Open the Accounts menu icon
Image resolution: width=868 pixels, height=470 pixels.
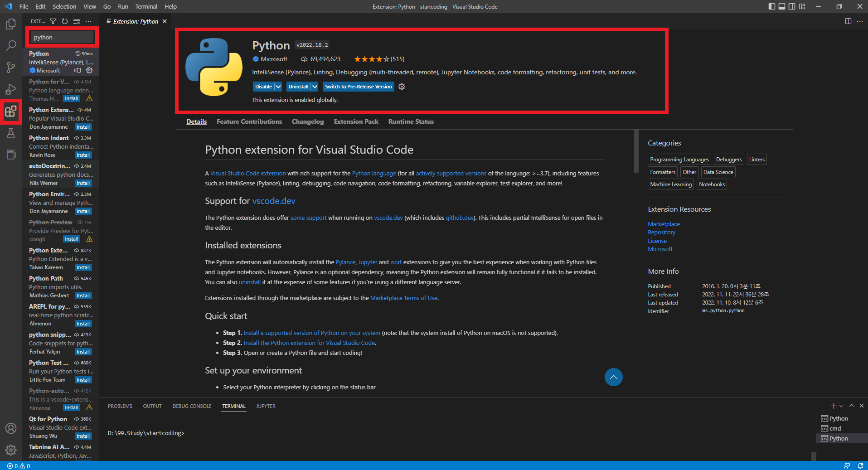(11, 428)
